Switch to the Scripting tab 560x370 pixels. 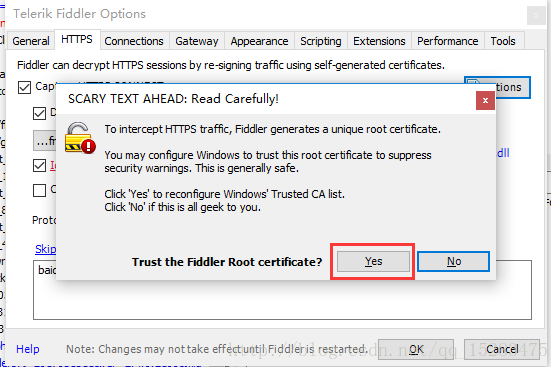(321, 41)
